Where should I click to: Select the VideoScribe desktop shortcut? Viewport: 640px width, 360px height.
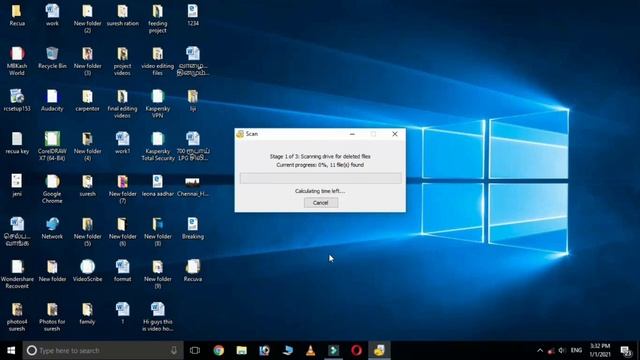(x=87, y=271)
